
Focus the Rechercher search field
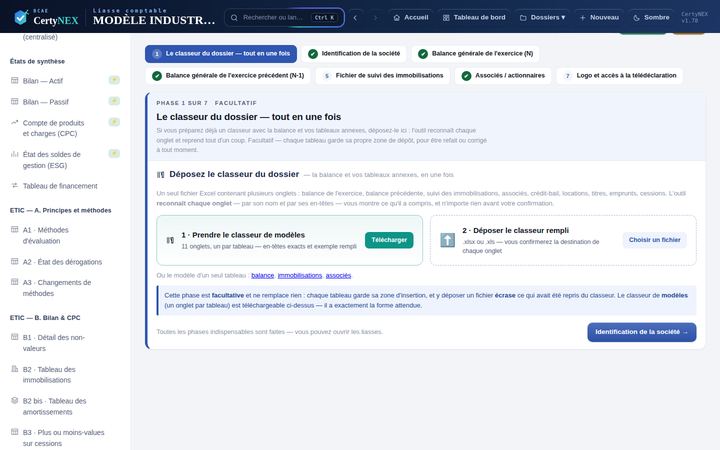tap(284, 17)
